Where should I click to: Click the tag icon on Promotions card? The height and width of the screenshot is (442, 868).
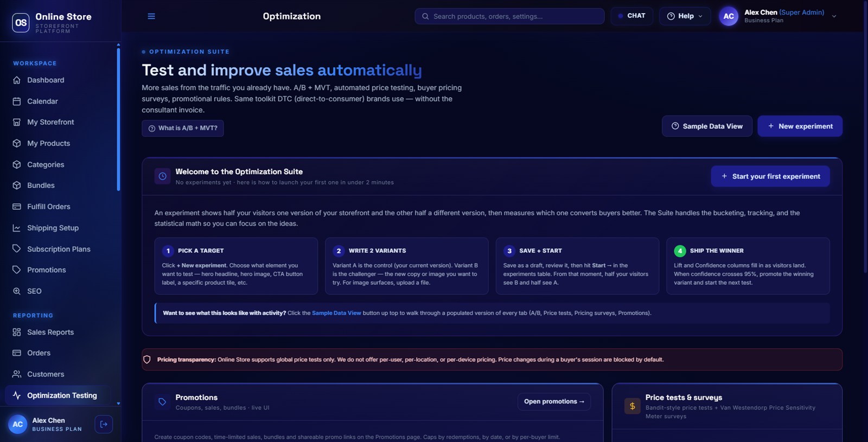(x=162, y=402)
